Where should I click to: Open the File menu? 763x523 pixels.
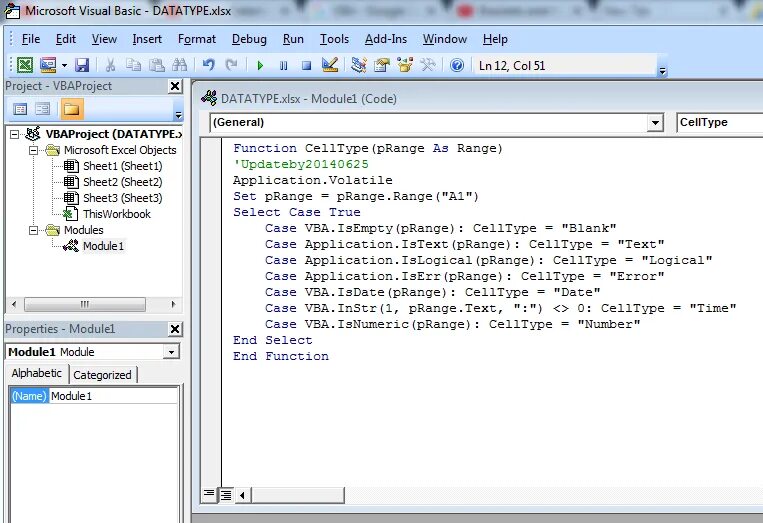[31, 39]
